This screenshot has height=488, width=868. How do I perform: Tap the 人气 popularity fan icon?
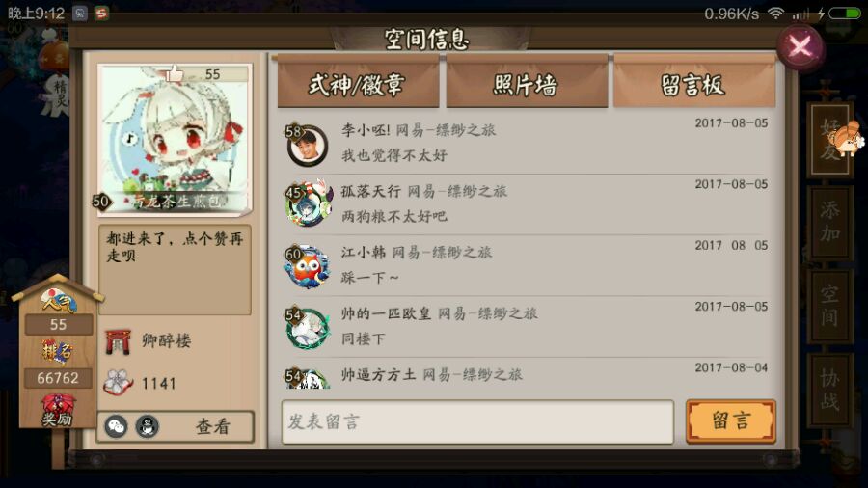(x=58, y=299)
